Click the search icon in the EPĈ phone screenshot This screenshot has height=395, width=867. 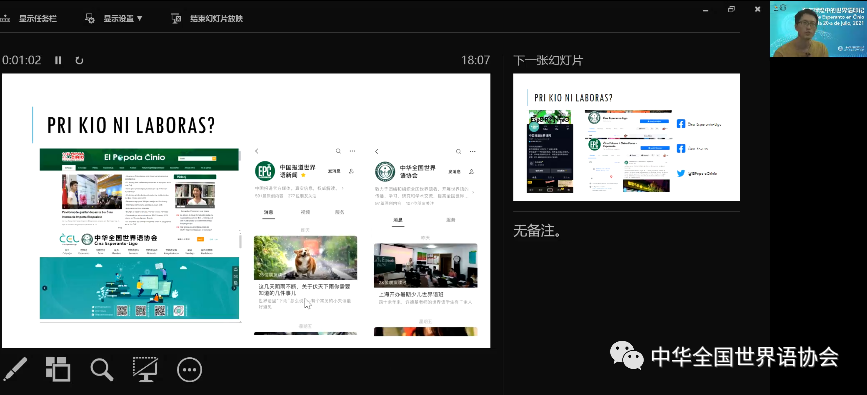pyautogui.click(x=338, y=151)
